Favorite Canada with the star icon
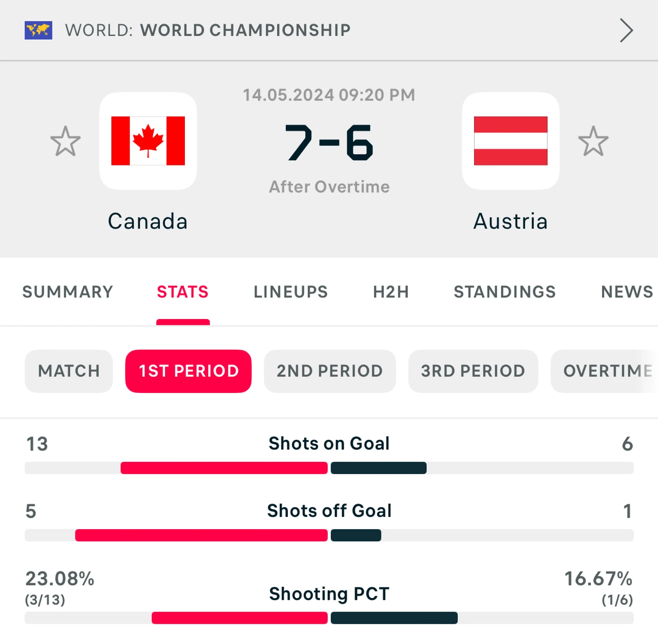Screen dimensions: 658x644 point(65,141)
